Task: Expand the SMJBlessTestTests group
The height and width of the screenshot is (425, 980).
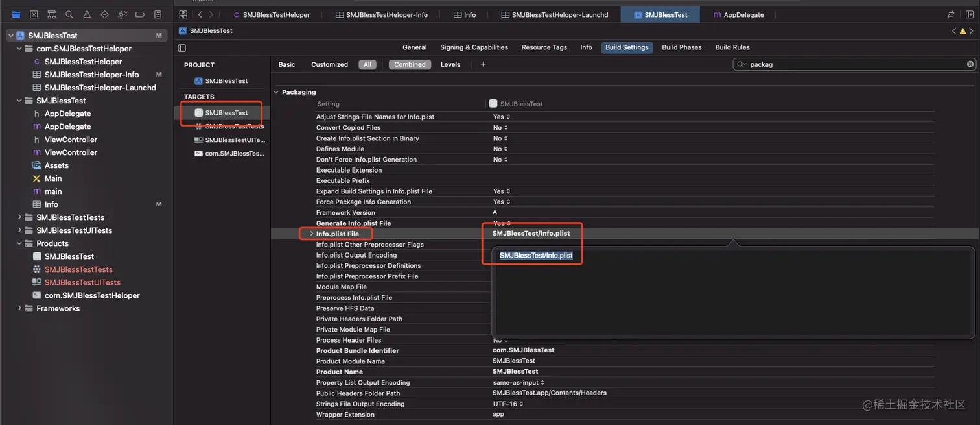Action: click(19, 217)
